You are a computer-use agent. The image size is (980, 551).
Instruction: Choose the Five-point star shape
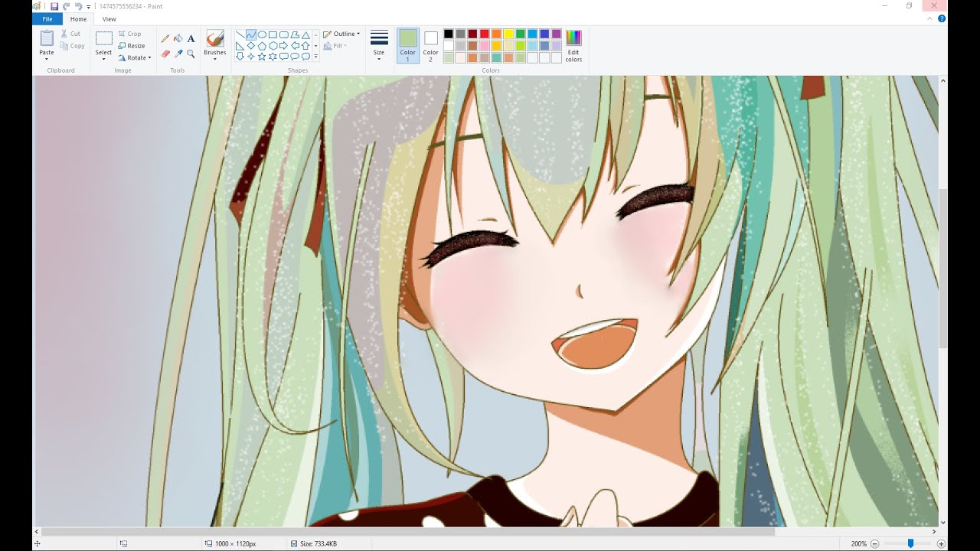(x=262, y=57)
